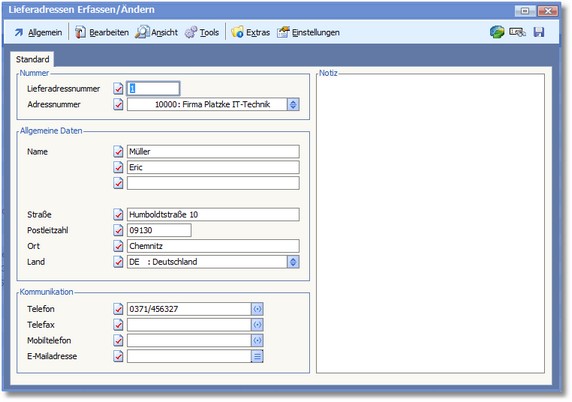This screenshot has width=572, height=402.
Task: Click the Straße field with Humboldtstraße 10
Action: tap(213, 214)
